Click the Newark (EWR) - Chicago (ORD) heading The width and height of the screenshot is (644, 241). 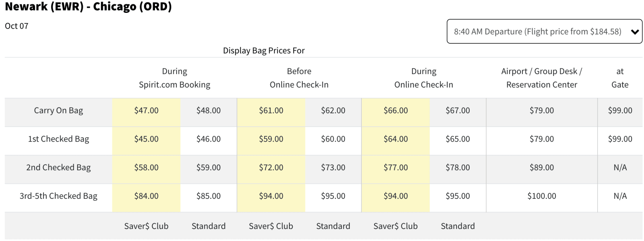(x=88, y=7)
